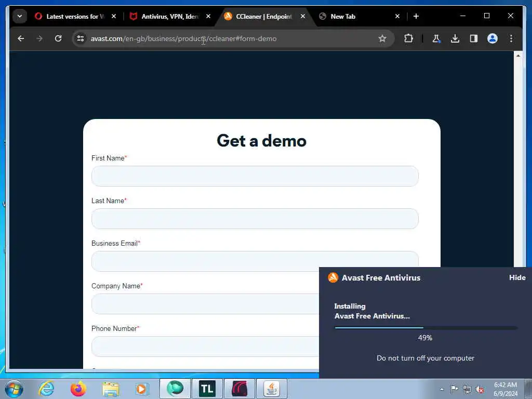Image resolution: width=532 pixels, height=399 pixels.
Task: Click the Avast logo in installer popup
Action: 333,277
